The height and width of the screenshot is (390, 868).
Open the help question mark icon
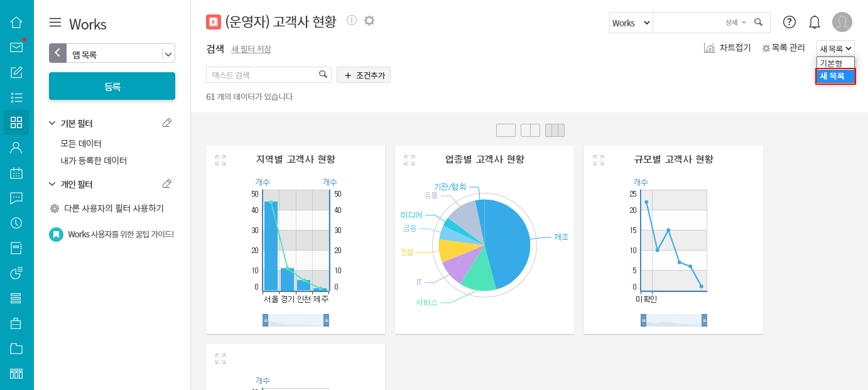pyautogui.click(x=789, y=22)
